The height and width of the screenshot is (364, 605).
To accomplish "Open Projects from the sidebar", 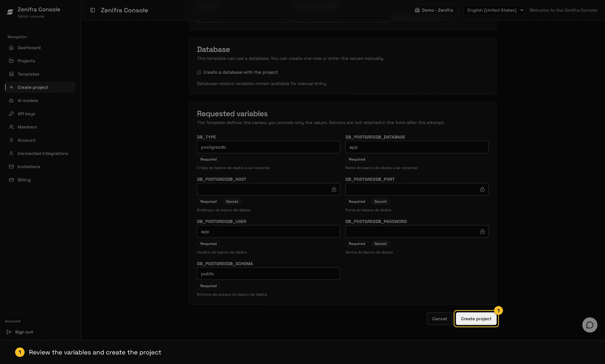I will 40,61.
